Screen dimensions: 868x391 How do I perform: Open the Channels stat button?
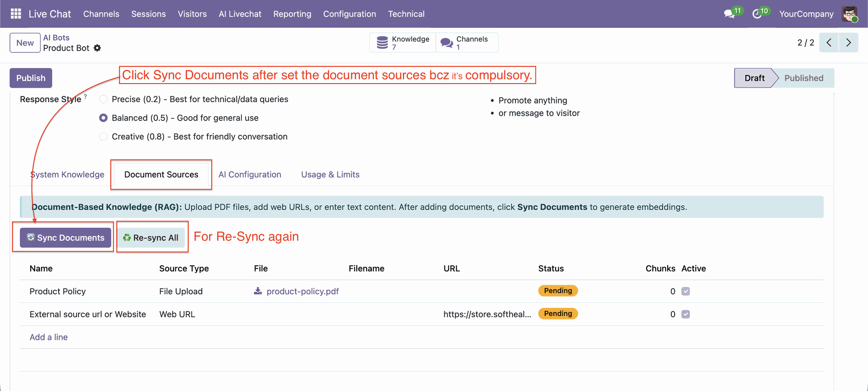(467, 42)
